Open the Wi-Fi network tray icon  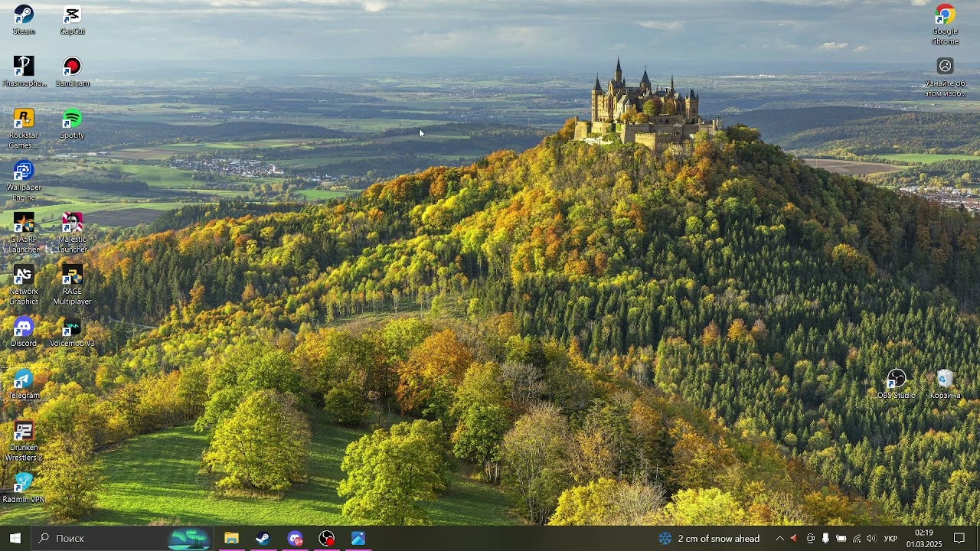point(856,539)
